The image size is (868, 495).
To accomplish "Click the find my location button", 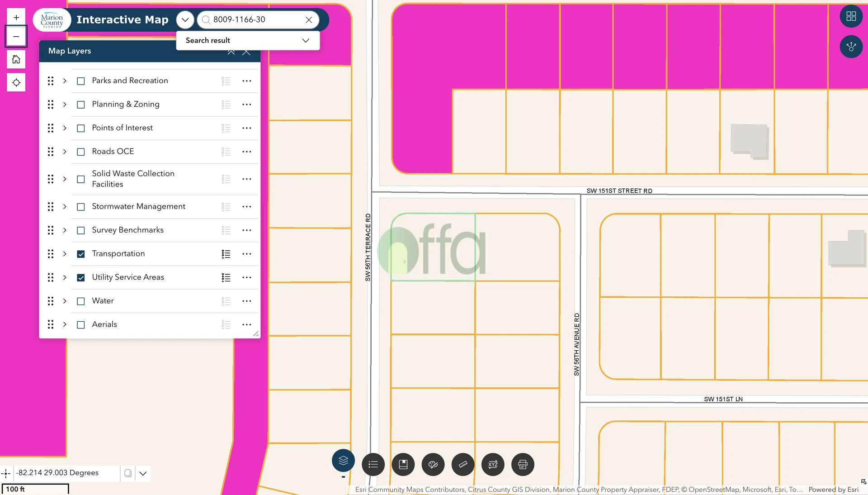I will (x=16, y=82).
